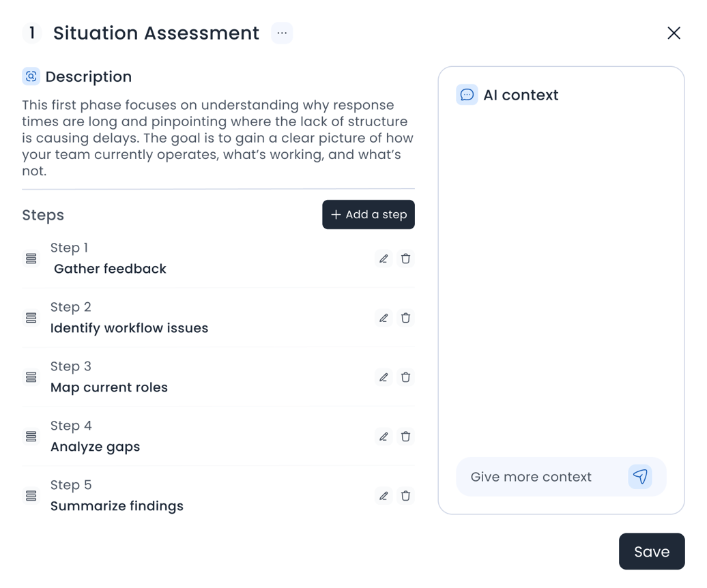
Task: Close the Situation Assessment dialog
Action: [x=674, y=33]
